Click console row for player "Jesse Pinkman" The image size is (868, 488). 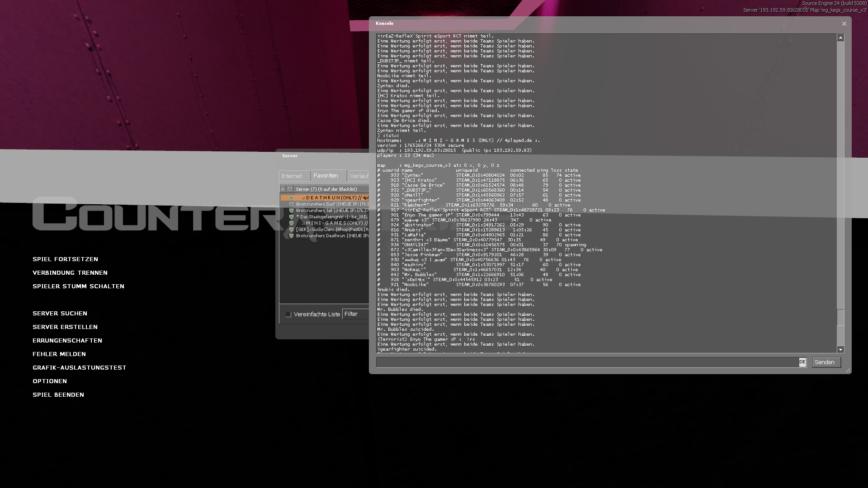479,255
